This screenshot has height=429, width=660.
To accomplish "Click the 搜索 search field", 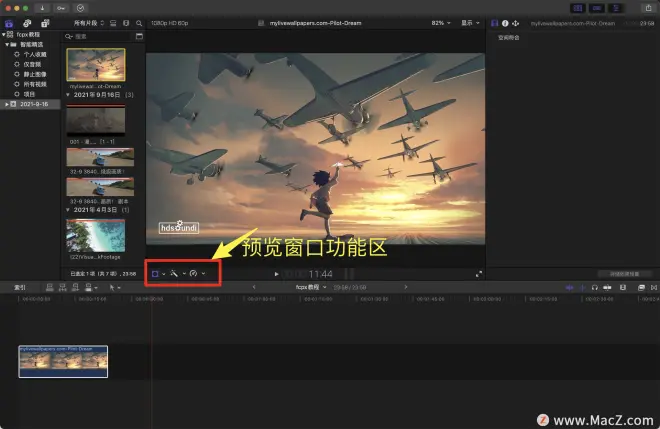I will (99, 37).
